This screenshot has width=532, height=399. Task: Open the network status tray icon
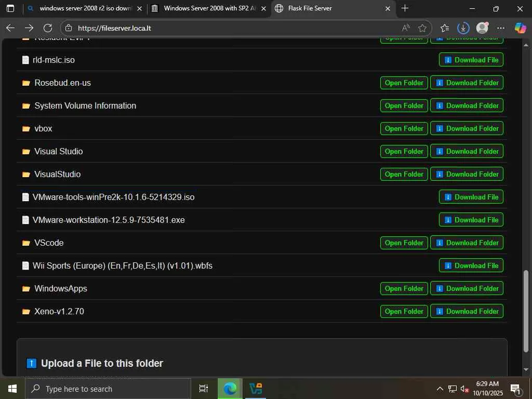coord(453,389)
